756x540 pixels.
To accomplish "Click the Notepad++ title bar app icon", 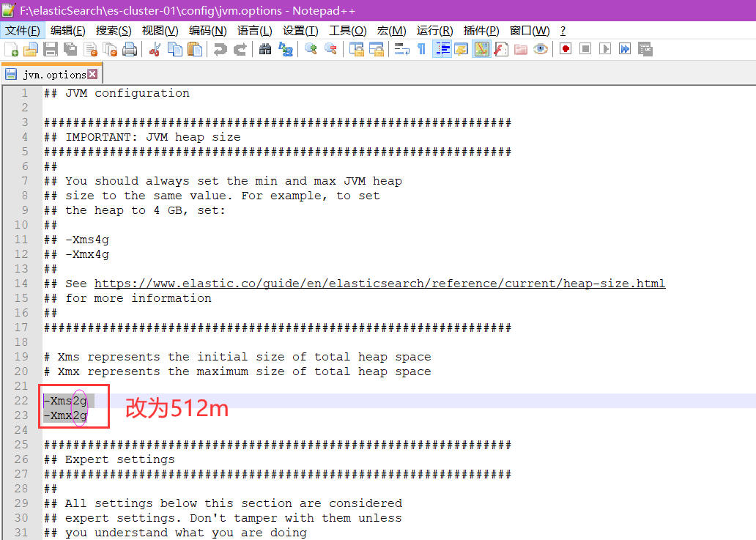I will tap(9, 10).
